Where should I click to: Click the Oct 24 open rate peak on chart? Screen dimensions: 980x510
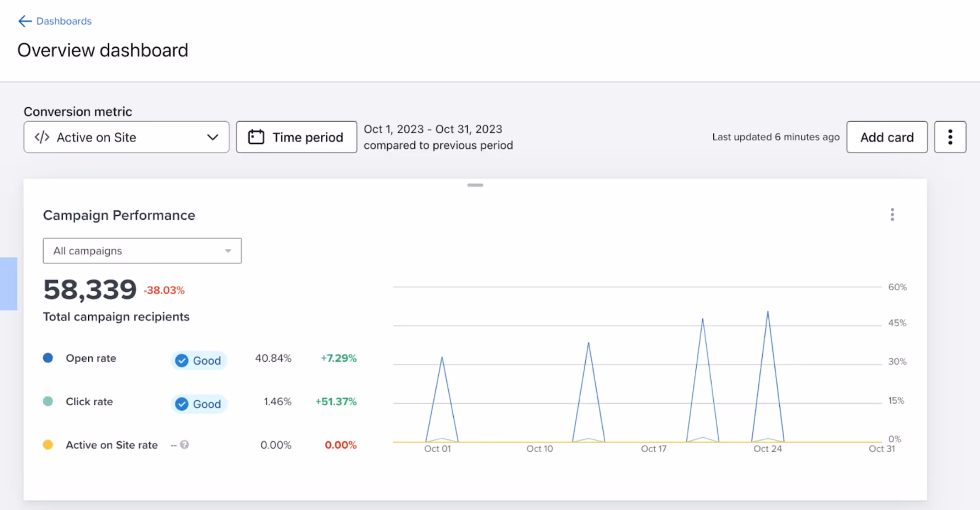tap(767, 313)
